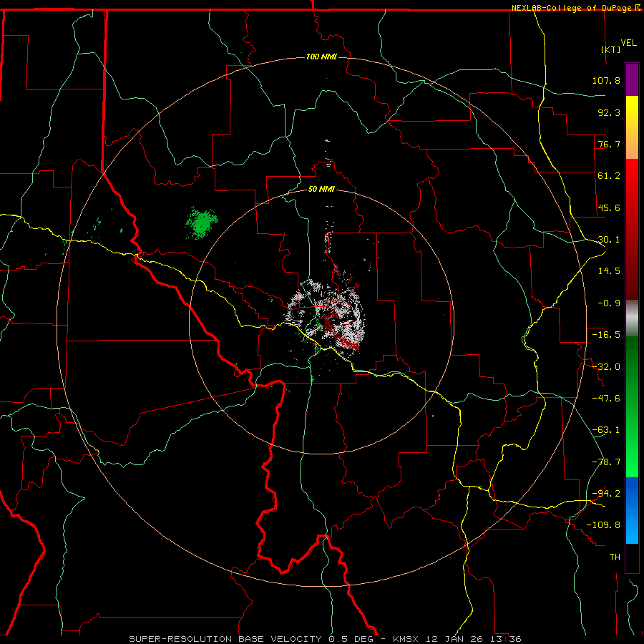Click the 14.5 velocity scale value
Screen dimensions: 644x644
609,271
